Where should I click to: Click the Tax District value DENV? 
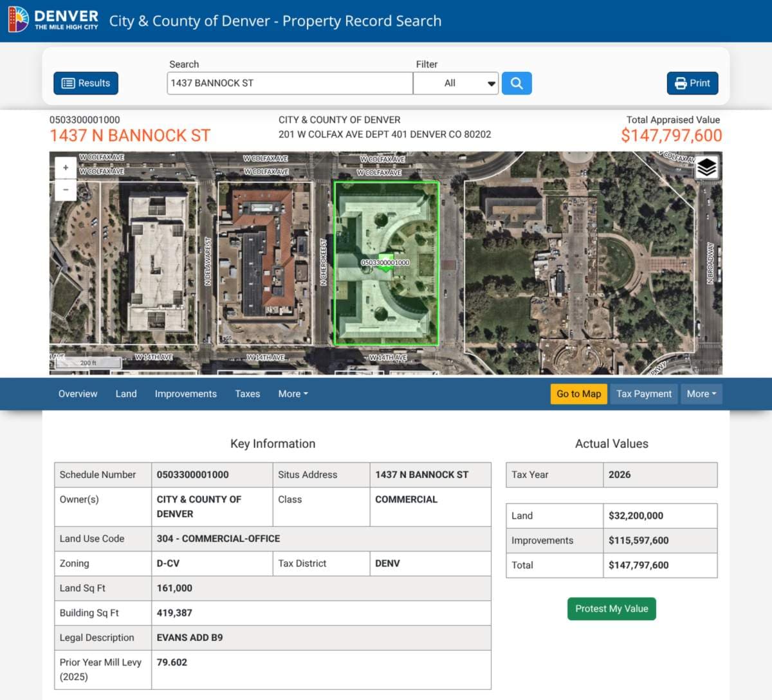(x=387, y=564)
